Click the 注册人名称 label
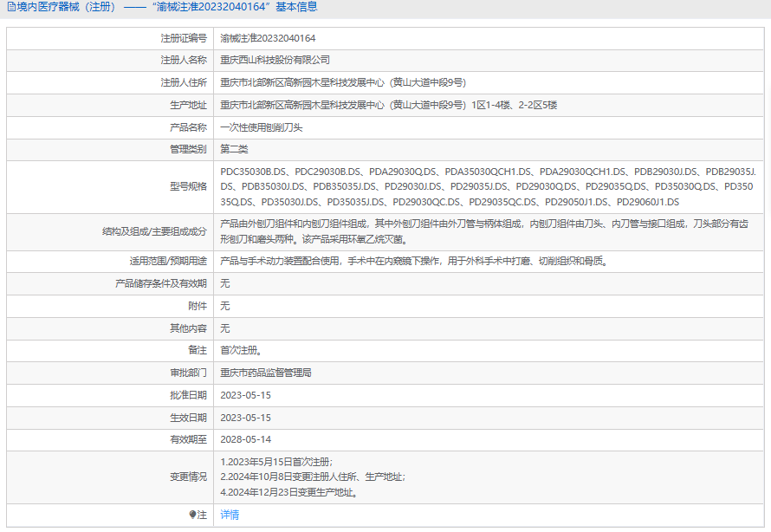The width and height of the screenshot is (771, 532). (184, 60)
